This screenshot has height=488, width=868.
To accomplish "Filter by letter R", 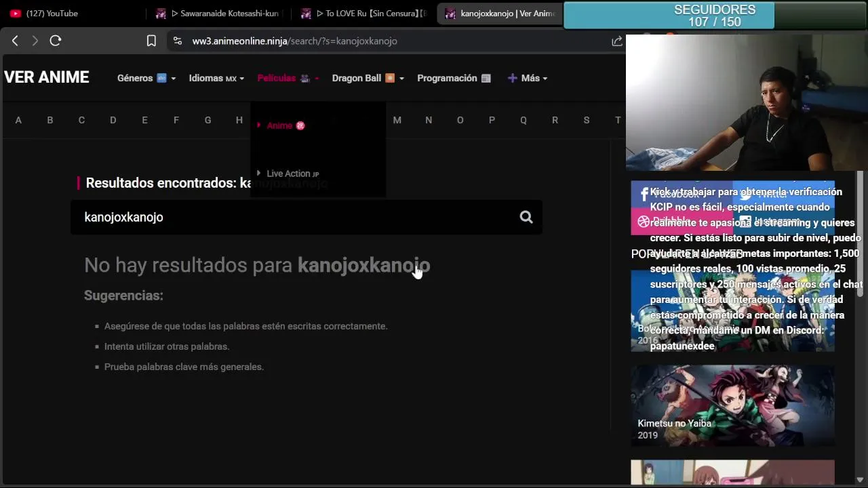I will (x=555, y=120).
